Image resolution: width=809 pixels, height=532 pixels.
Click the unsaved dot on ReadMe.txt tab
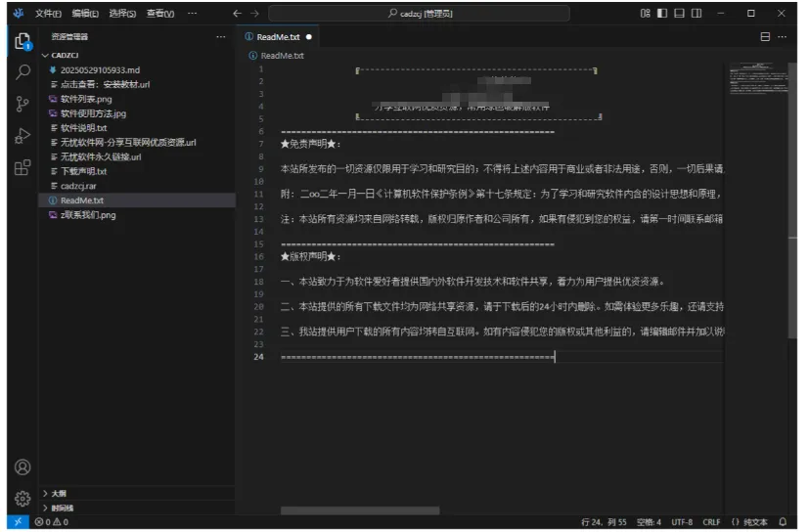(x=308, y=36)
